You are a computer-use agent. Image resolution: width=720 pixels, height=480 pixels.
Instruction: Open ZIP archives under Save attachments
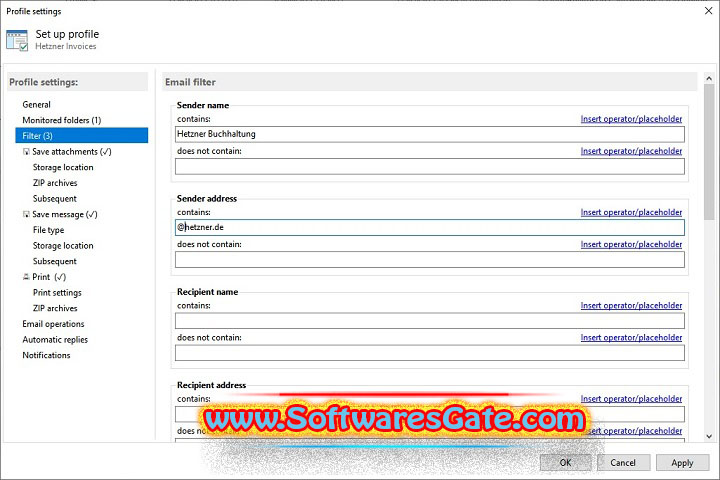tap(55, 183)
